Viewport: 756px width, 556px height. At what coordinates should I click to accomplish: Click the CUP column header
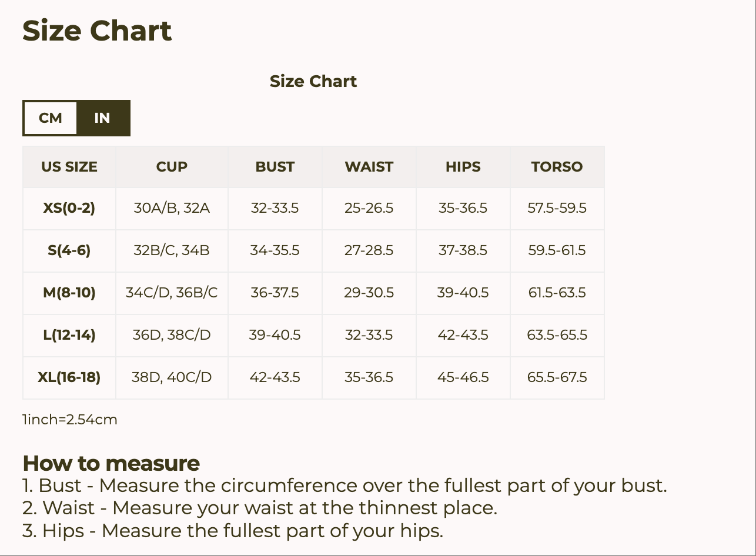(172, 167)
